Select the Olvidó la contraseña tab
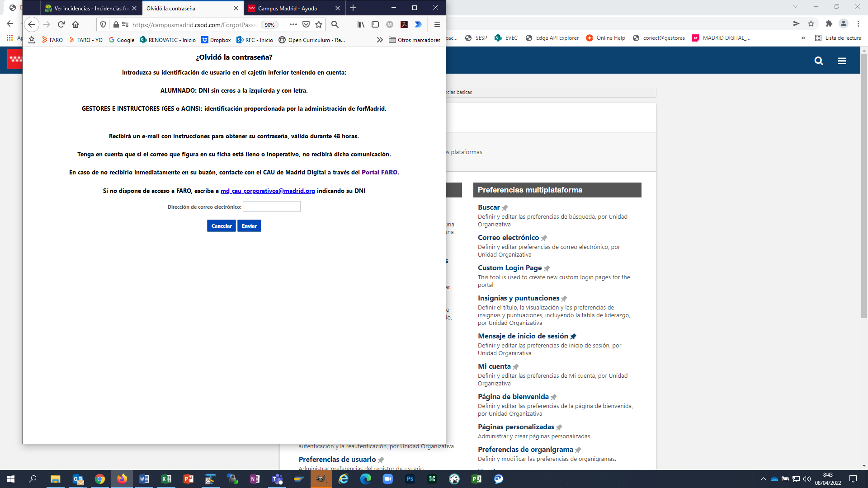 click(x=193, y=8)
